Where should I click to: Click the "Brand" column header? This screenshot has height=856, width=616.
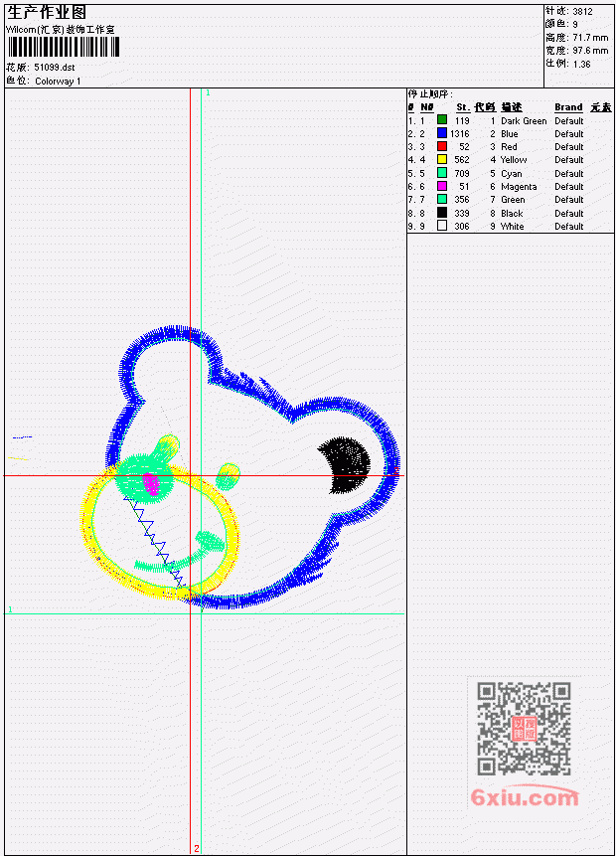coord(568,107)
